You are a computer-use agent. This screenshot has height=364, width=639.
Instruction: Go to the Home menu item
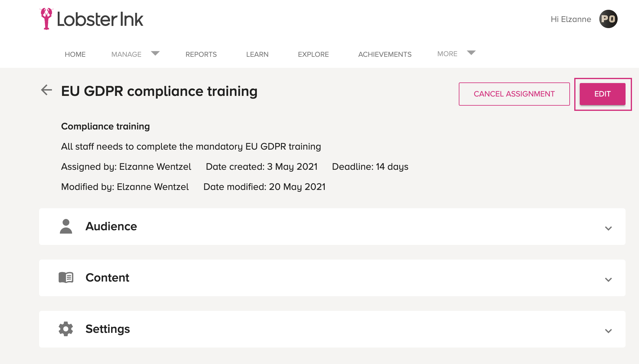point(75,54)
